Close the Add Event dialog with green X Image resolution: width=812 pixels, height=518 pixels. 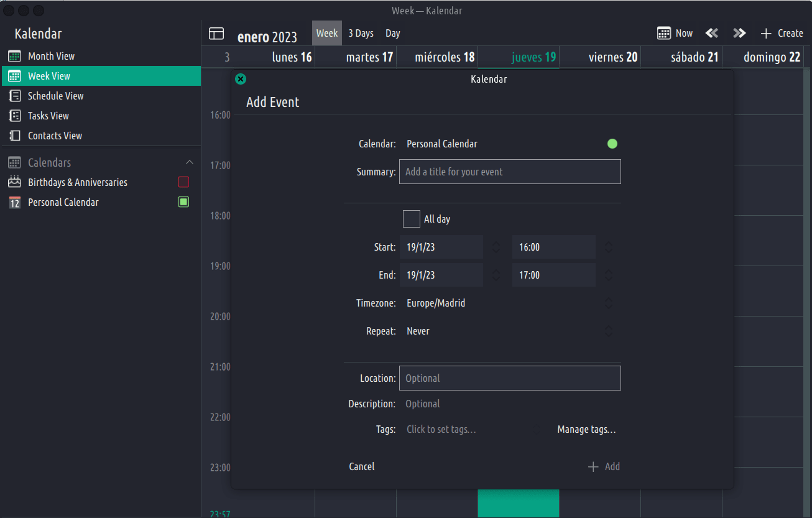241,79
